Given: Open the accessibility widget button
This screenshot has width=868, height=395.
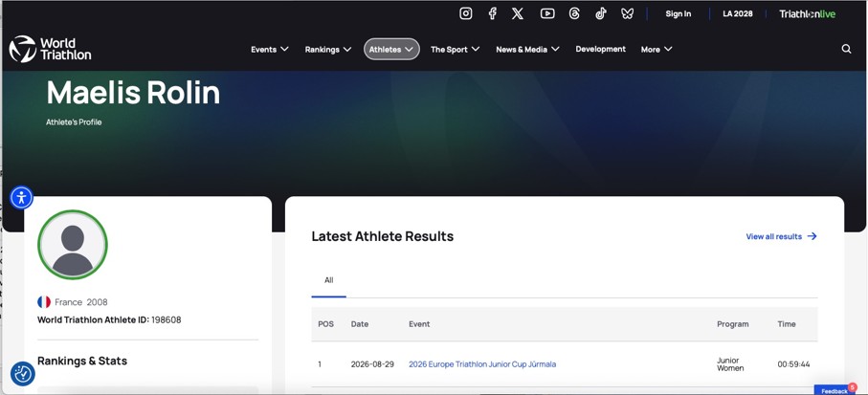Looking at the screenshot, I should pyautogui.click(x=22, y=197).
